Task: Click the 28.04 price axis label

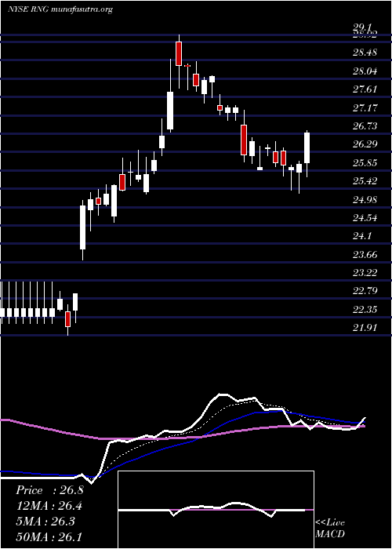Action: pos(365,71)
